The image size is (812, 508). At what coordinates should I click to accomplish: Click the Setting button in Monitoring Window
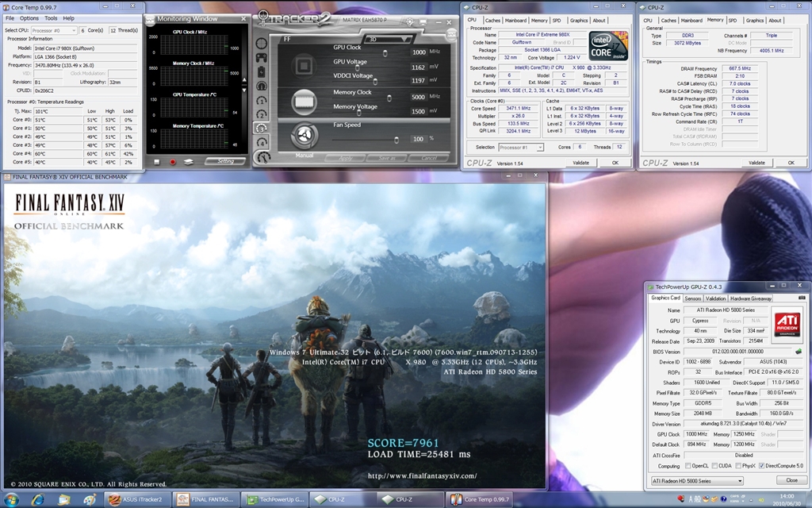(225, 161)
